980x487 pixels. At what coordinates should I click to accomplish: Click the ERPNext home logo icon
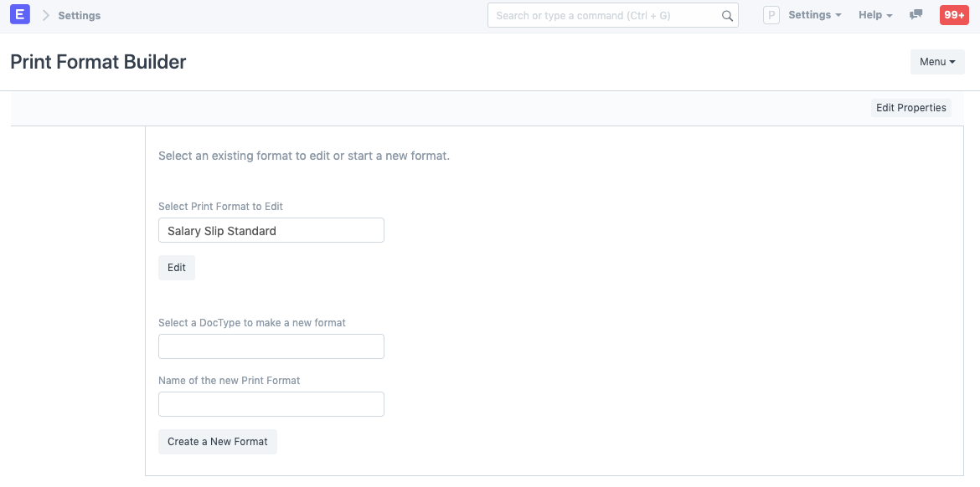19,14
